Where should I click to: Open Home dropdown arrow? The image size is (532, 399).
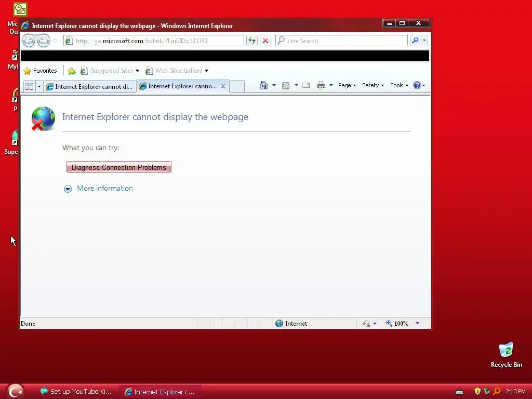[x=274, y=85]
